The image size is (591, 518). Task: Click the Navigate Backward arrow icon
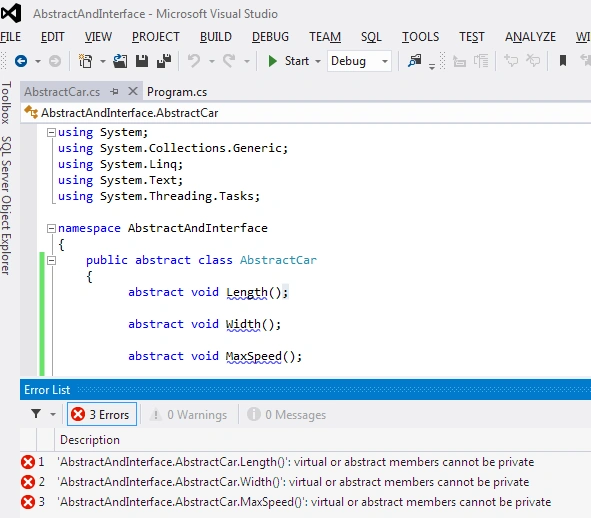coord(21,61)
